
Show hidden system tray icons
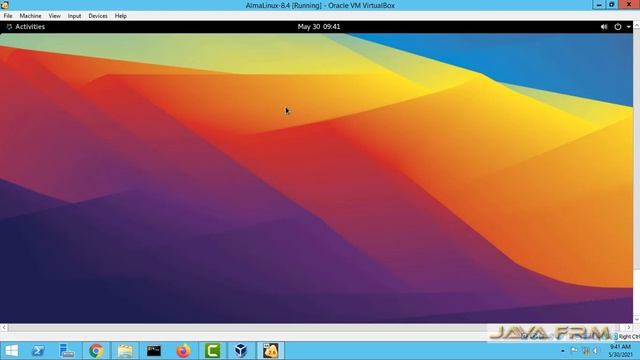point(563,351)
